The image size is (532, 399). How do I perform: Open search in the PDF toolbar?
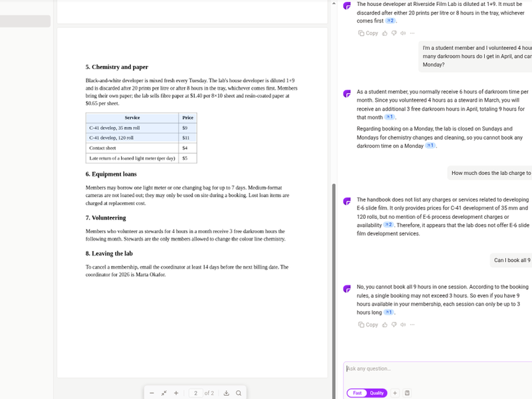pos(239,393)
